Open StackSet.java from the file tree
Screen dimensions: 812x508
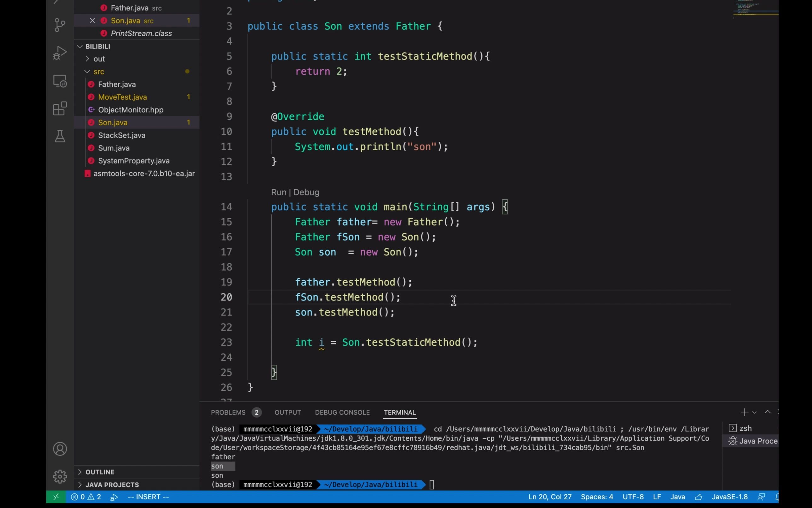136,135
